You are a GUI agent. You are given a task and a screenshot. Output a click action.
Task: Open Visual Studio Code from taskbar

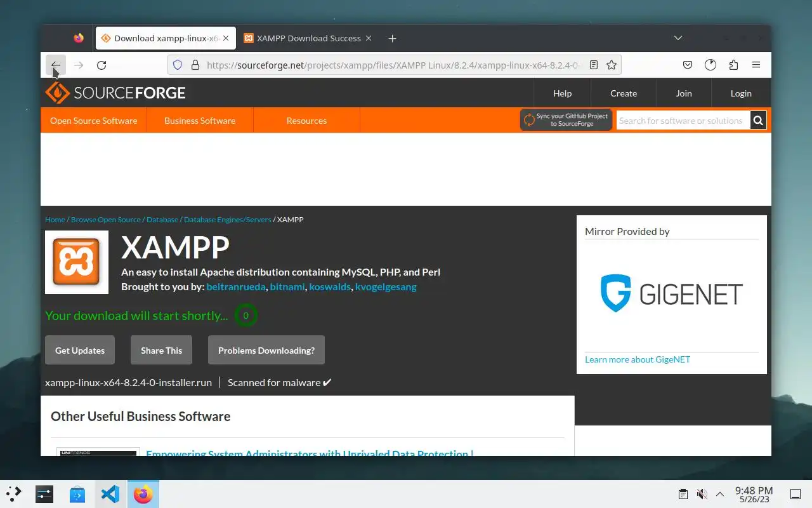110,494
